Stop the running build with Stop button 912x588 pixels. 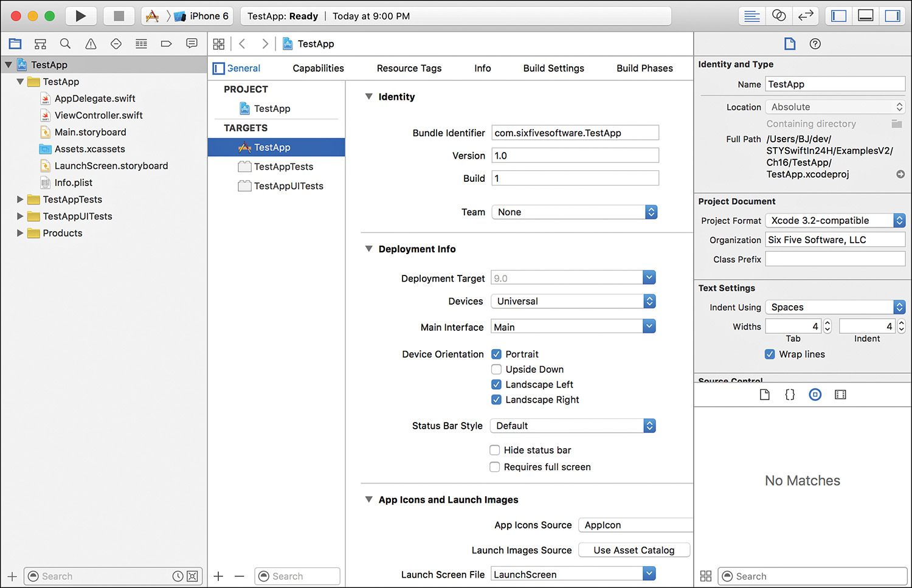click(x=119, y=16)
